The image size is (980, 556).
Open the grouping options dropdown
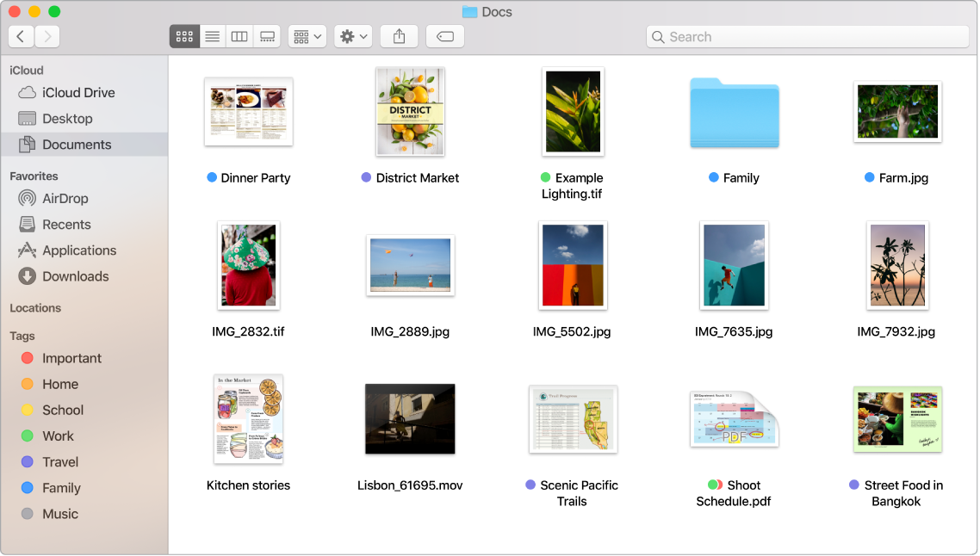[307, 36]
